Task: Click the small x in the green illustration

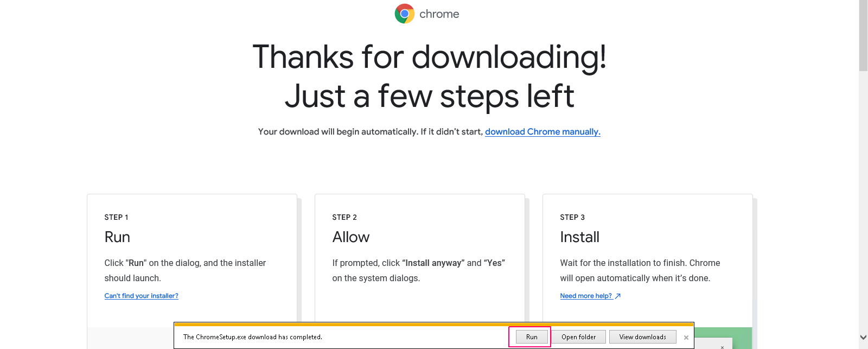Action: (x=722, y=346)
